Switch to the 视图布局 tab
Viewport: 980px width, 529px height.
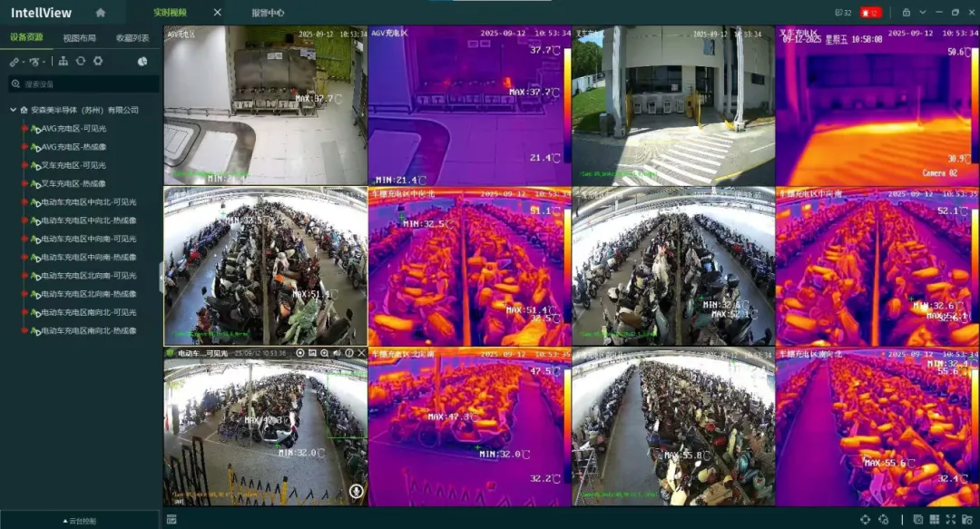click(80, 38)
